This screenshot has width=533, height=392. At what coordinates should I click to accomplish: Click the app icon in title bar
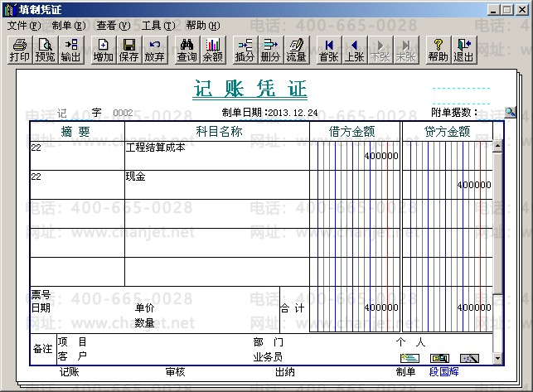point(10,9)
